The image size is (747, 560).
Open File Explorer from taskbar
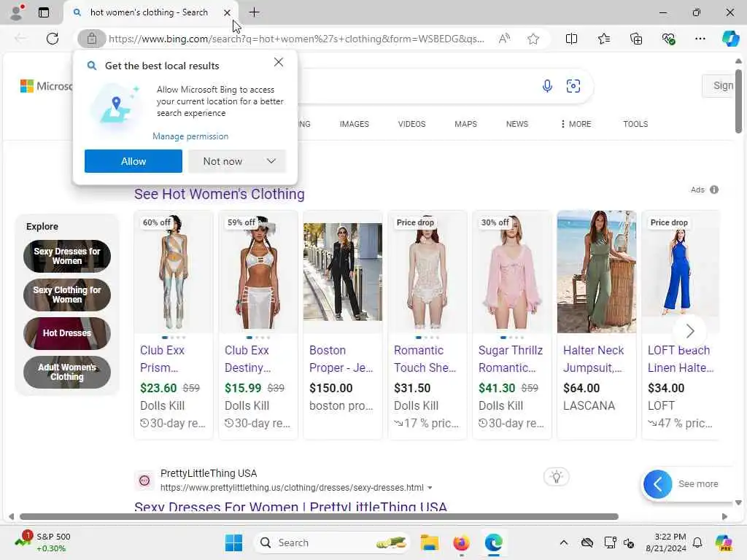coord(429,542)
